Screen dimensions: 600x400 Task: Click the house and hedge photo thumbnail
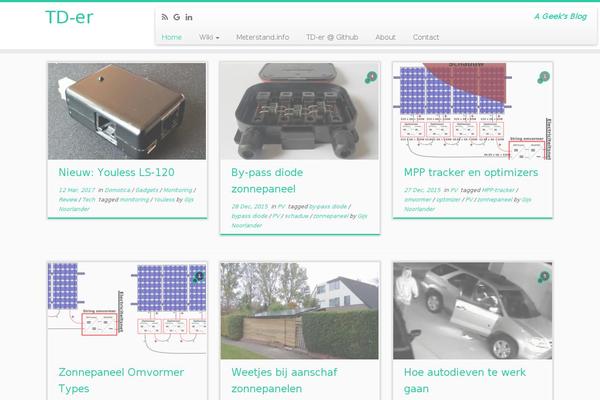[300, 311]
